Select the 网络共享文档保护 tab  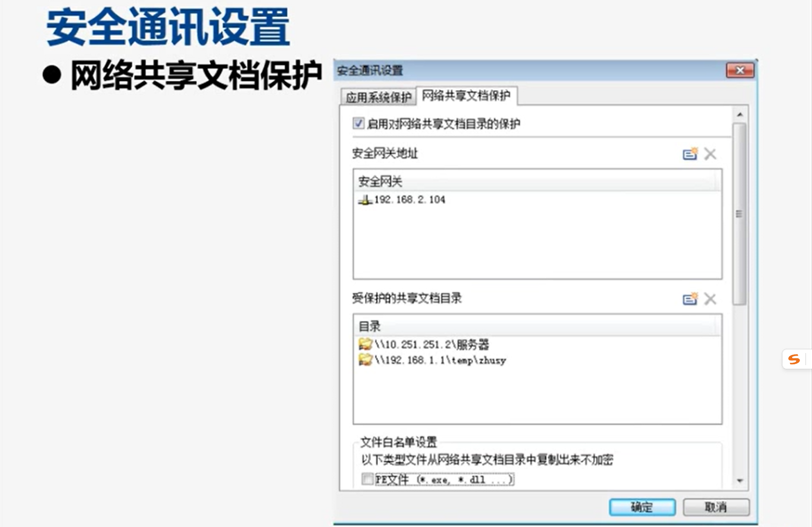pos(466,96)
